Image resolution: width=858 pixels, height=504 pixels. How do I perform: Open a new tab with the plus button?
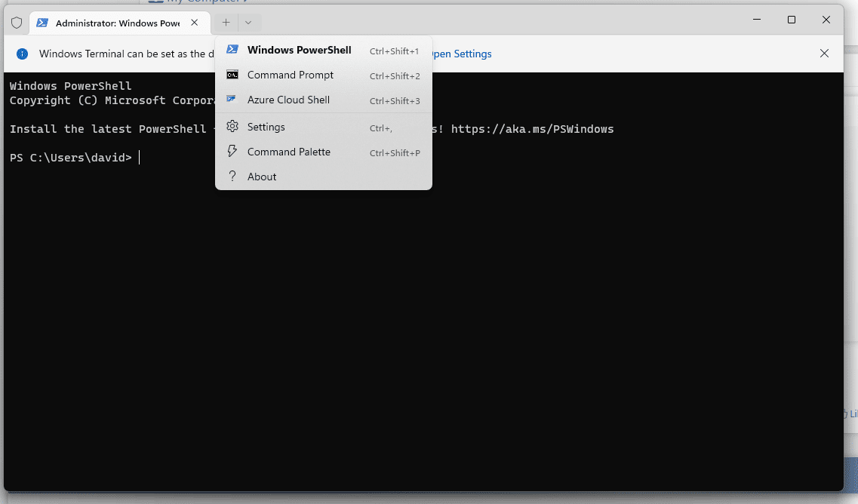[226, 23]
